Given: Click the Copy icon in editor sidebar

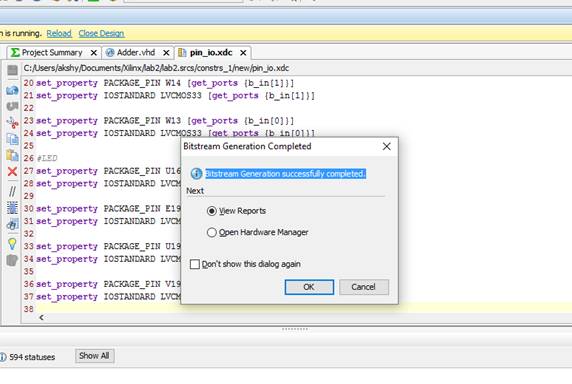Looking at the screenshot, I should coord(12,139).
